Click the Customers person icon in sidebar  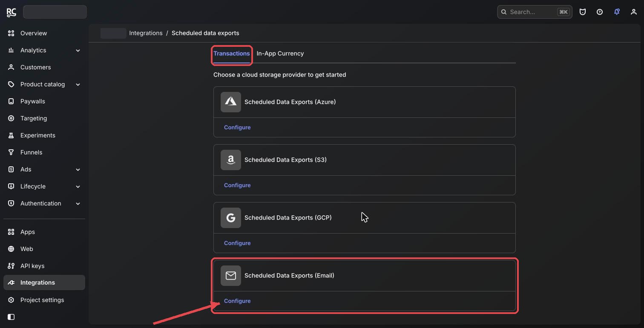tap(11, 67)
